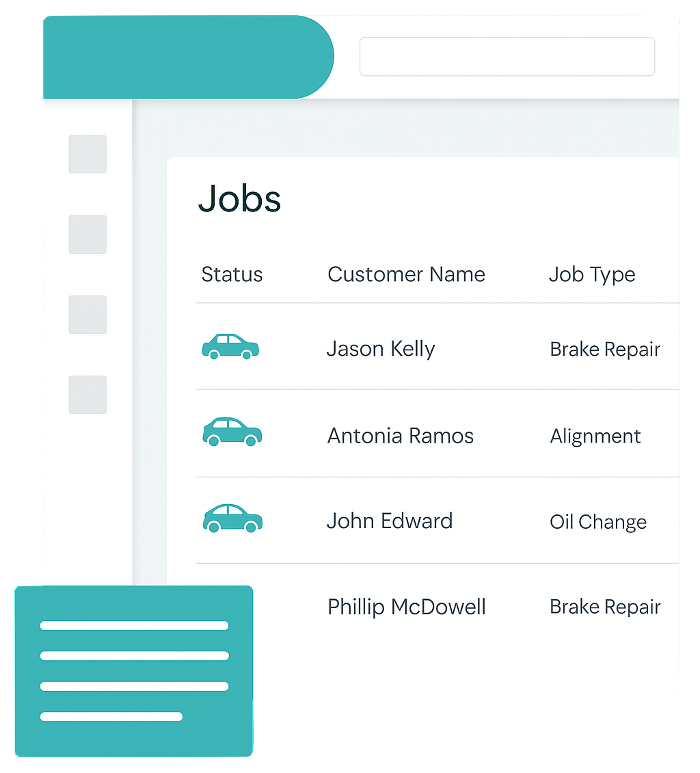Open customer John Edward
Screen dimensions: 700x773
point(390,521)
